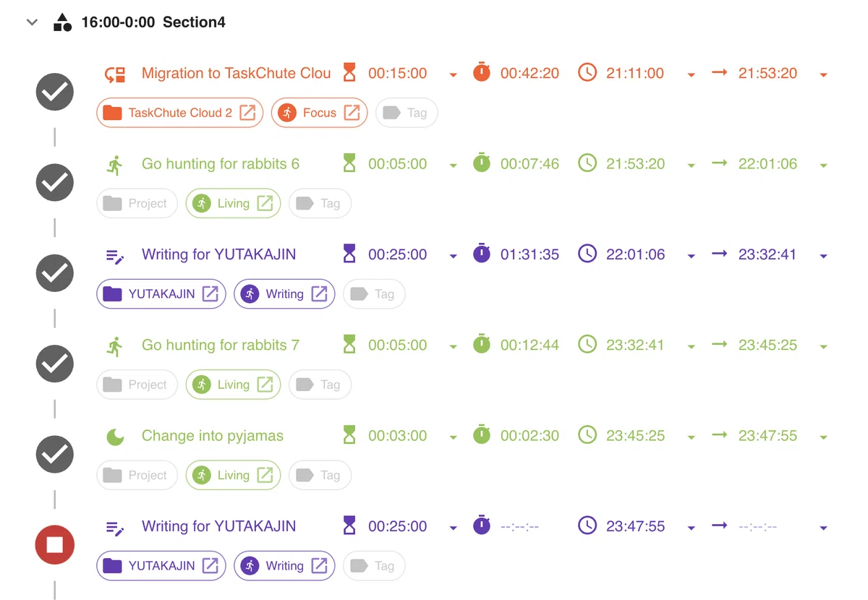The image size is (868, 600).
Task: Click the crescent moon icon for Change into pyjamas
Action: [115, 437]
